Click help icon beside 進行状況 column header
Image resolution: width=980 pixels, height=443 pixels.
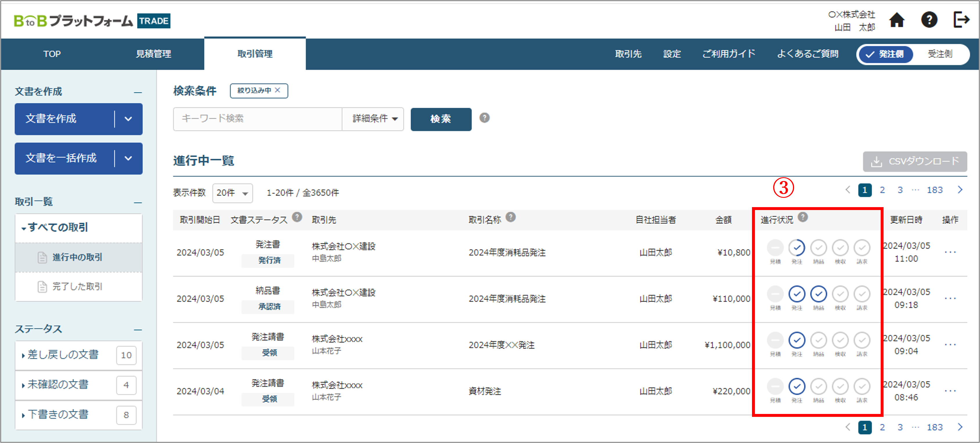pos(803,217)
